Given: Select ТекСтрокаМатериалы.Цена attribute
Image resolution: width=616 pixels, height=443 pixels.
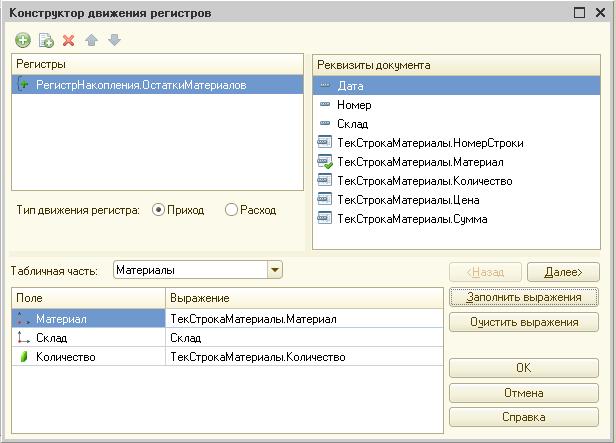Looking at the screenshot, I should coord(456,199).
